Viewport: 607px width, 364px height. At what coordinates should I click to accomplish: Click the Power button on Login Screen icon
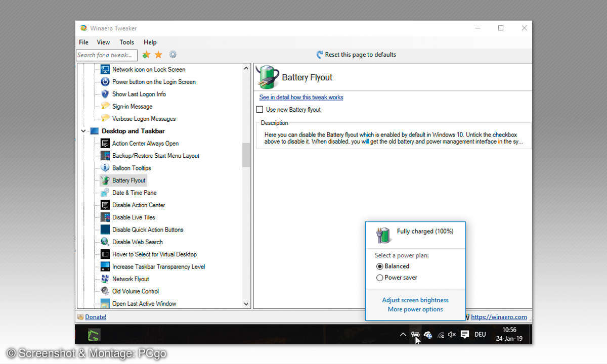tap(105, 81)
